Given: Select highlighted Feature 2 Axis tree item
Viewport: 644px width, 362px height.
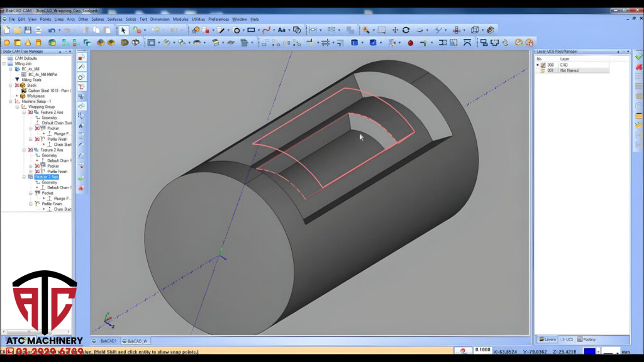Looking at the screenshot, I should coord(47,177).
